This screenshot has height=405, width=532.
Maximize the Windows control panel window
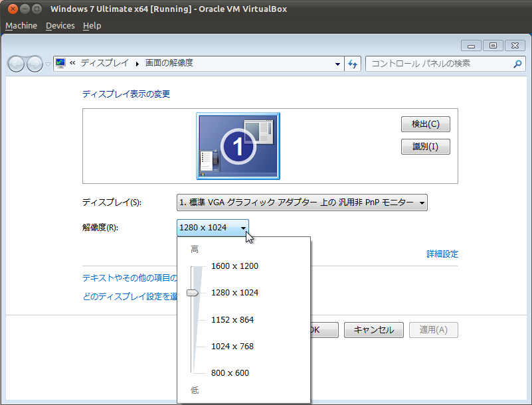(x=493, y=46)
